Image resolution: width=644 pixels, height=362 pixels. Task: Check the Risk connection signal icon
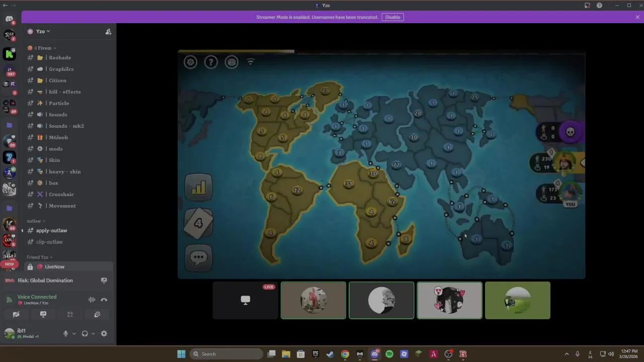[251, 62]
